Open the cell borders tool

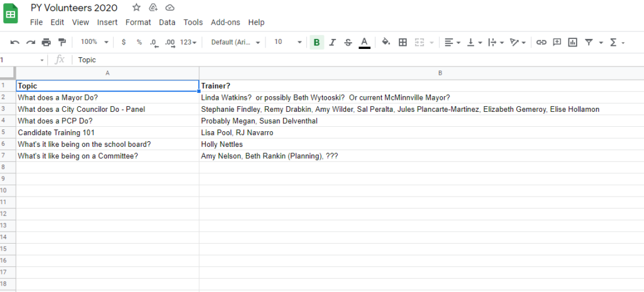pos(403,42)
